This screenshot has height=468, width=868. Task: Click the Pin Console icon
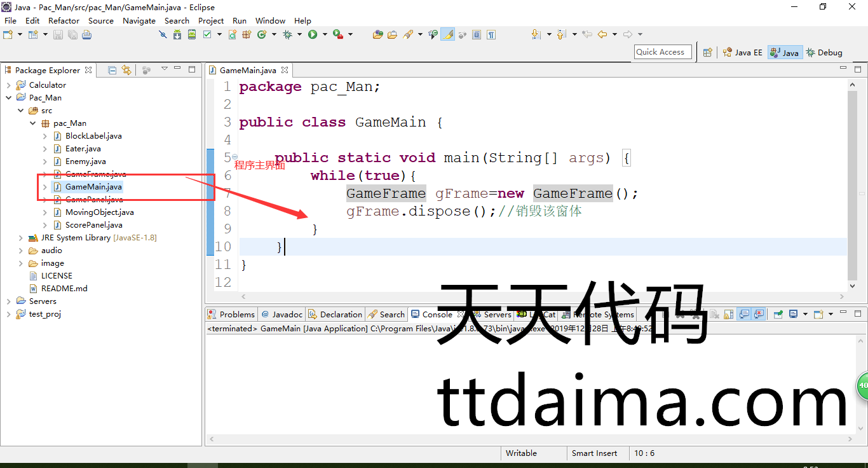coord(778,314)
